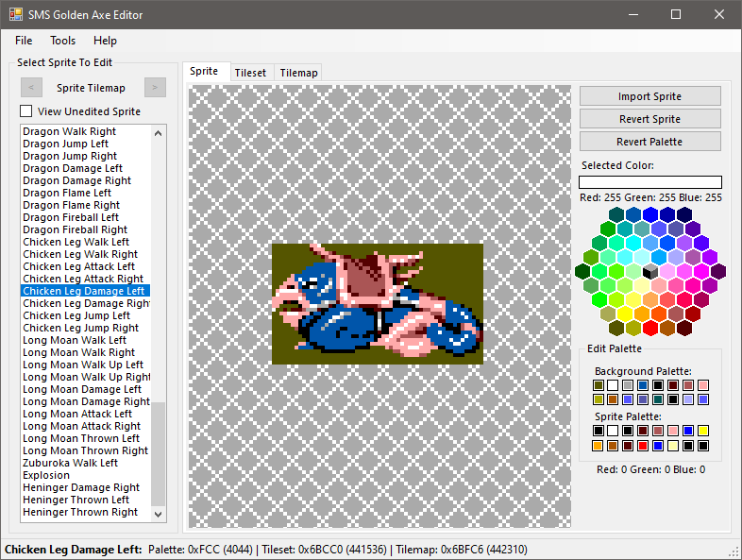The height and width of the screenshot is (560, 742).
Task: Select 'Long Moan Walk Up Left' in the list
Action: pos(83,365)
